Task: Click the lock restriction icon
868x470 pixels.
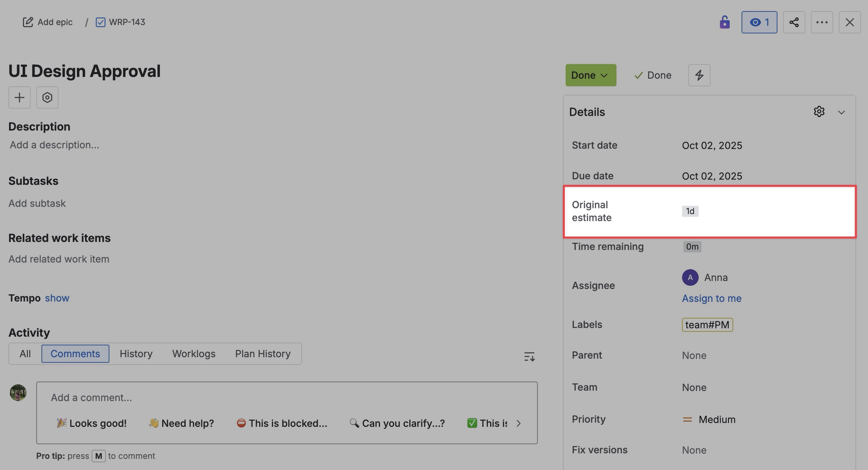Action: click(724, 22)
